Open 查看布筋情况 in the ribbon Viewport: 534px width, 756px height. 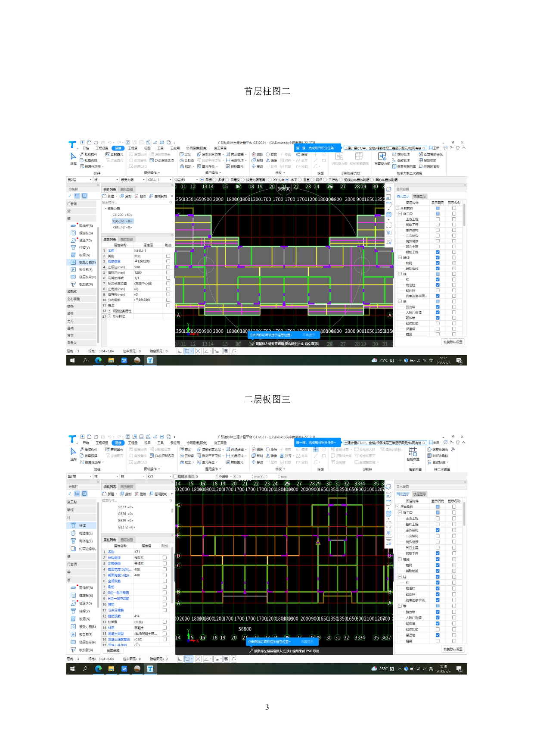tap(431, 154)
